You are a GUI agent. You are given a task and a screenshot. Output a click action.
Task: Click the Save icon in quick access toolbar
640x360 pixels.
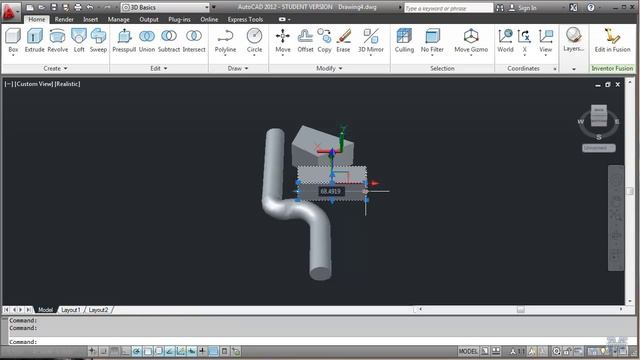pyautogui.click(x=54, y=7)
